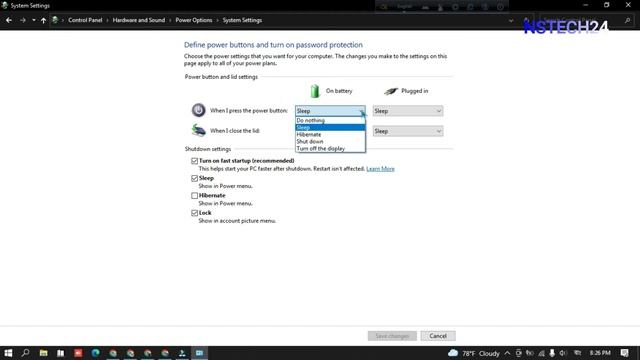
Task: Click 'When I press the power button' label
Action: pos(249,111)
